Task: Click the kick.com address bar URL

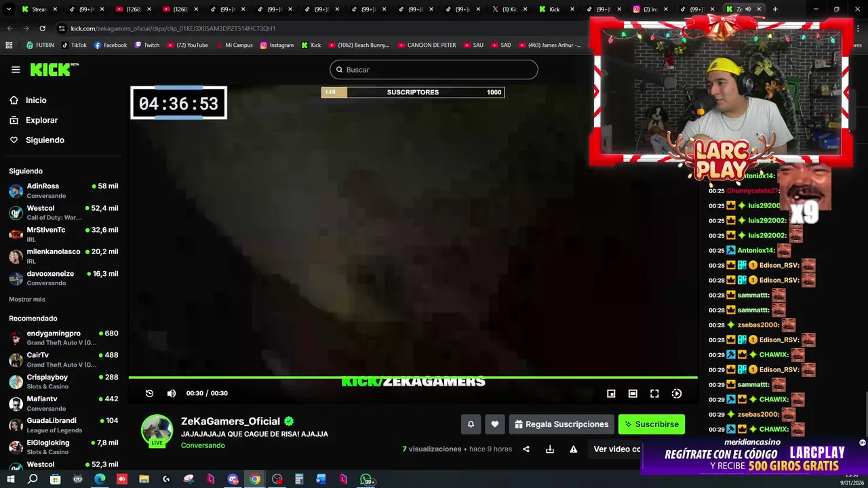Action: (173, 28)
